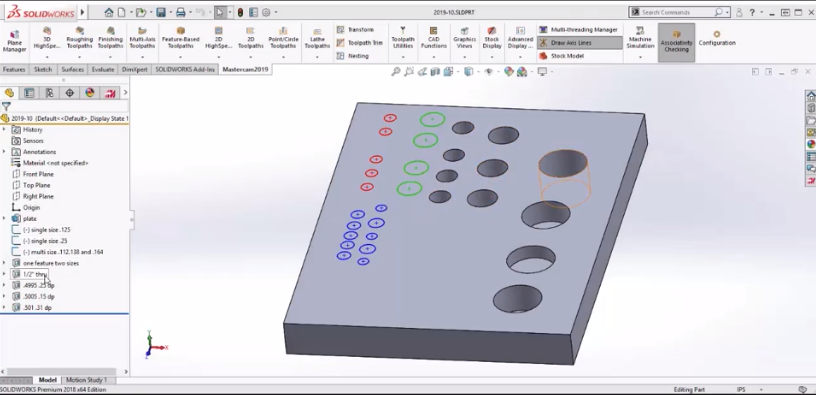Open the Configuration gear icon
The height and width of the screenshot is (395, 816).
click(x=717, y=34)
